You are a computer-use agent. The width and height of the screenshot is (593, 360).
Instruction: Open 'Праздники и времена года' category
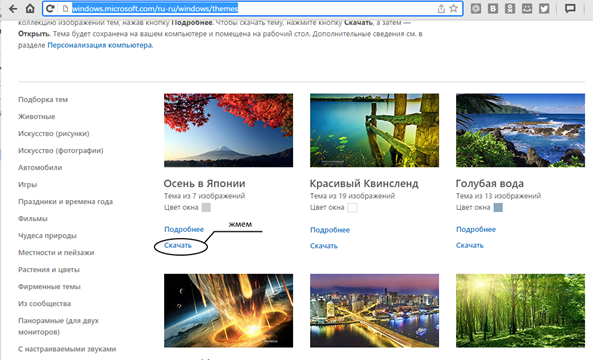point(65,202)
